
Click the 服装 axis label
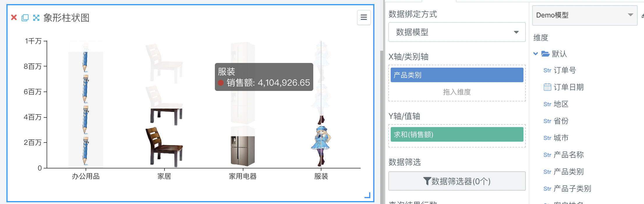[321, 176]
